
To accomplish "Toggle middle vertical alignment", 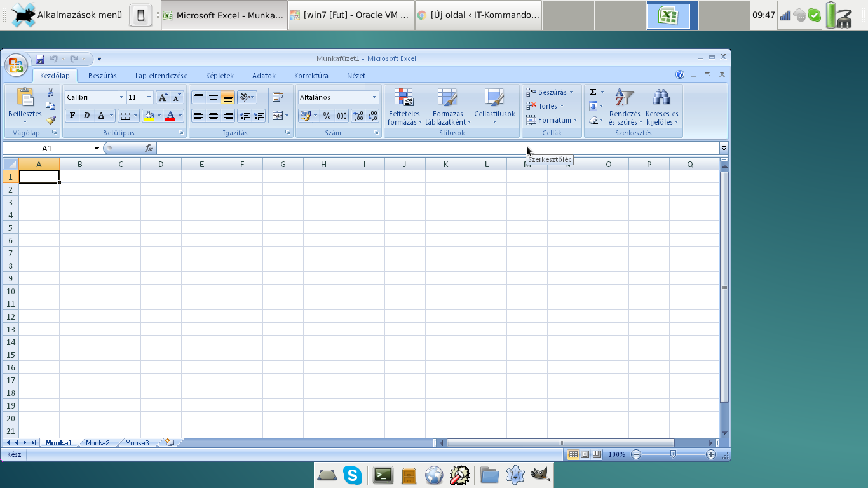I will (214, 97).
